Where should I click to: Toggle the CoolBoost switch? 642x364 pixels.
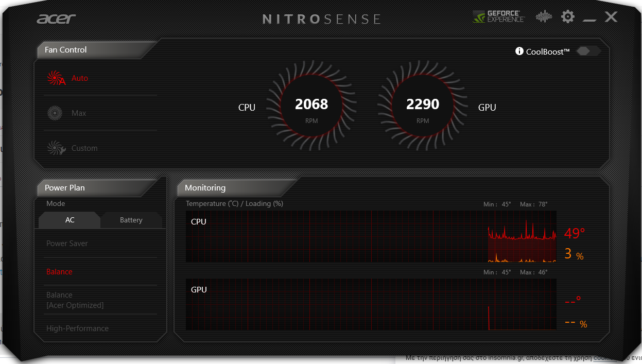tap(588, 51)
